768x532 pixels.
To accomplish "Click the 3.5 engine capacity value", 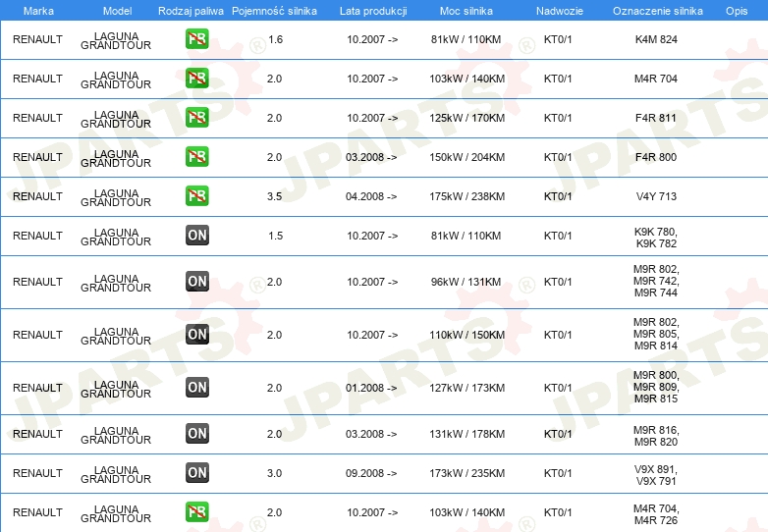I will coord(274,196).
